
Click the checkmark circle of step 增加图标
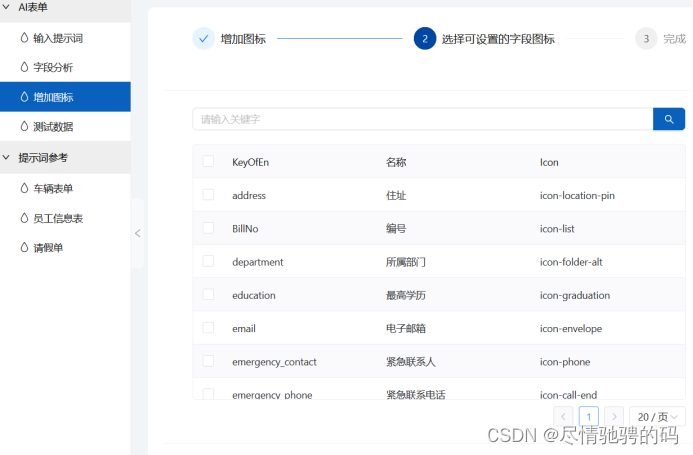pos(204,38)
